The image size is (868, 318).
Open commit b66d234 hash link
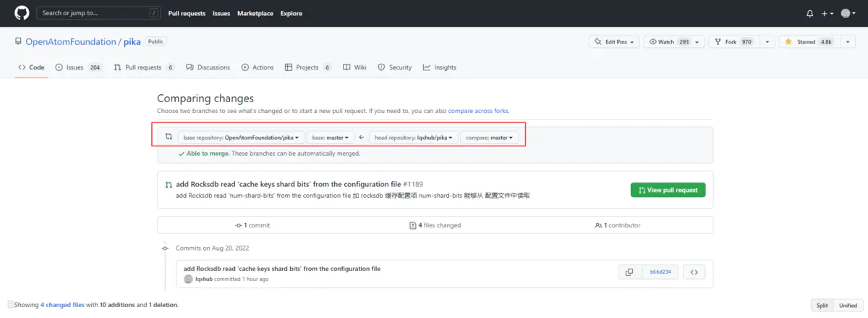[660, 272]
